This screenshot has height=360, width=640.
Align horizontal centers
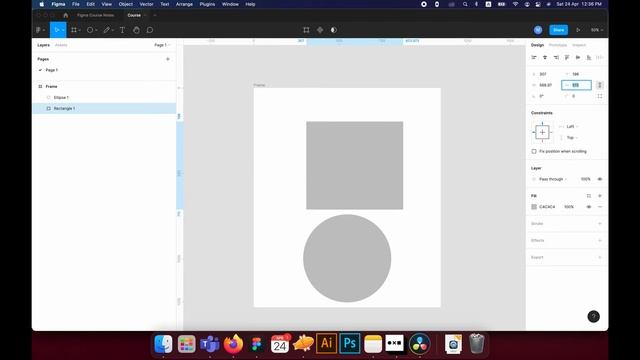point(545,58)
